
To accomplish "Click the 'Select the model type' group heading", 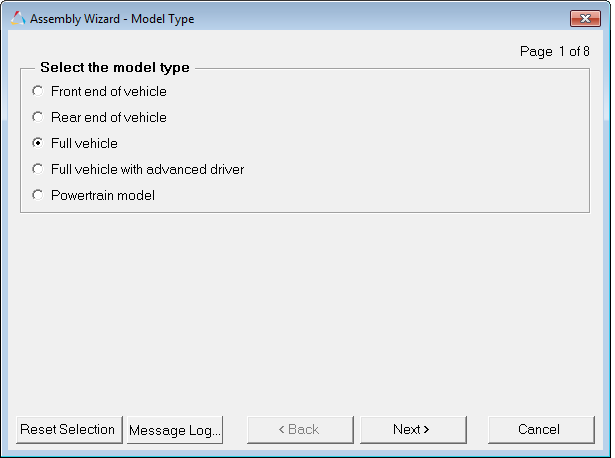I will click(x=114, y=68).
